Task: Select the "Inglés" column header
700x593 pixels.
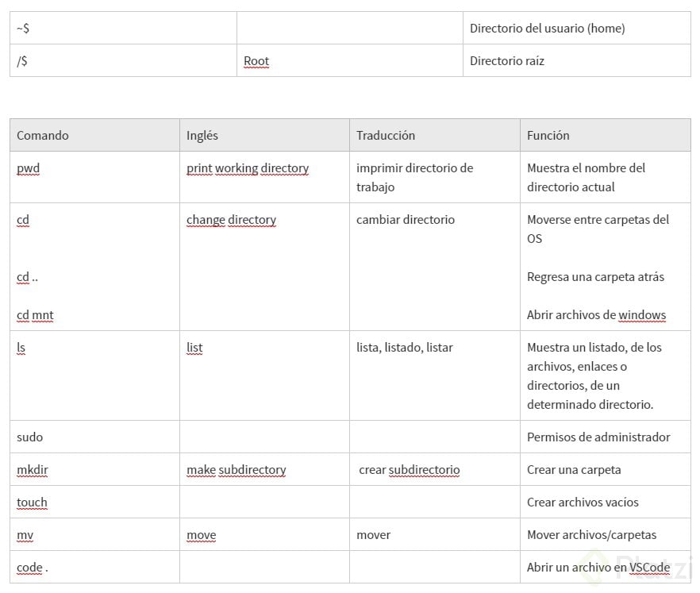Action: click(x=202, y=135)
